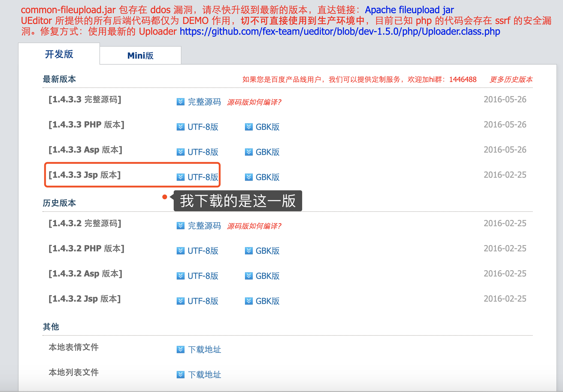Select the [1.4.3.3 Jsp 版本] label
This screenshot has width=563, height=392.
[x=85, y=175]
